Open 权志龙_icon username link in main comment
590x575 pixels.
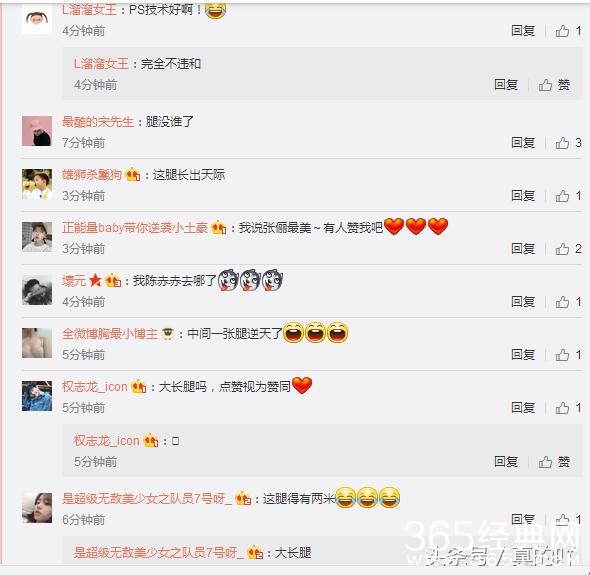(94, 387)
